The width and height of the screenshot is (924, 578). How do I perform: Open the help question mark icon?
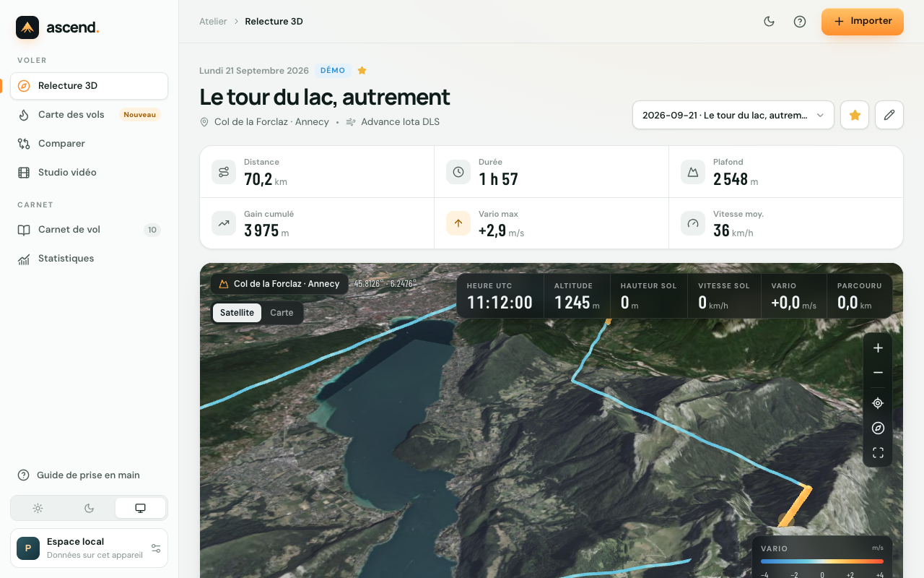tap(800, 22)
